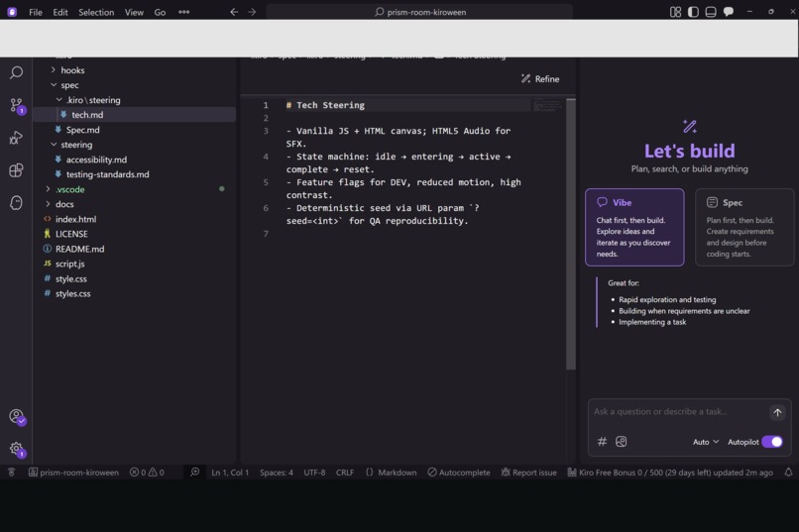Viewport: 799px width, 532px height.
Task: Open the File menu
Action: pos(36,12)
